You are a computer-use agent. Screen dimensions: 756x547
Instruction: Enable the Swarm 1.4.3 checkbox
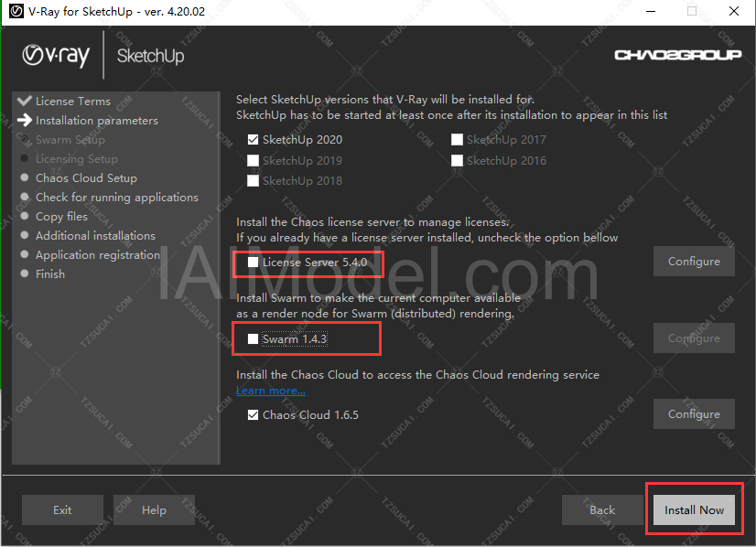(x=254, y=338)
